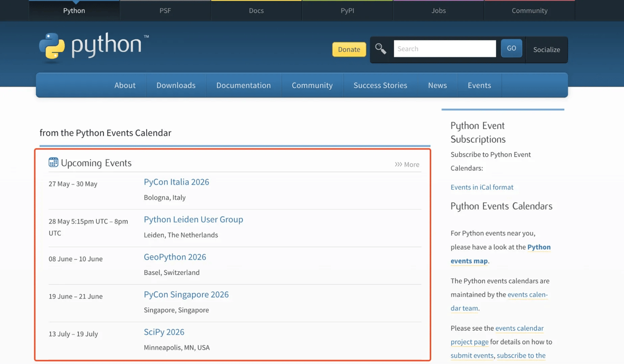Open the Events navigation menu
The image size is (624, 364).
(479, 85)
